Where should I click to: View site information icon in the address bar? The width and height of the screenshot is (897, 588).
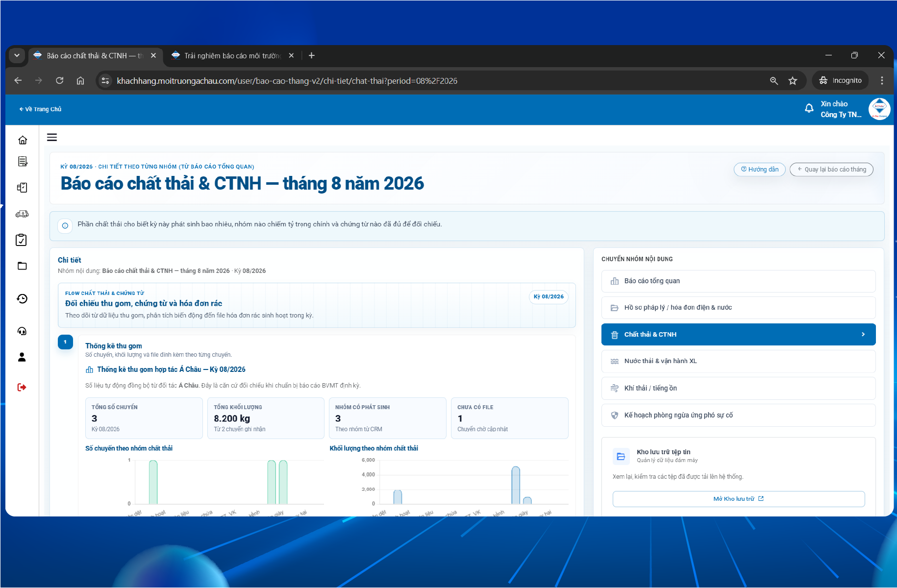click(105, 81)
